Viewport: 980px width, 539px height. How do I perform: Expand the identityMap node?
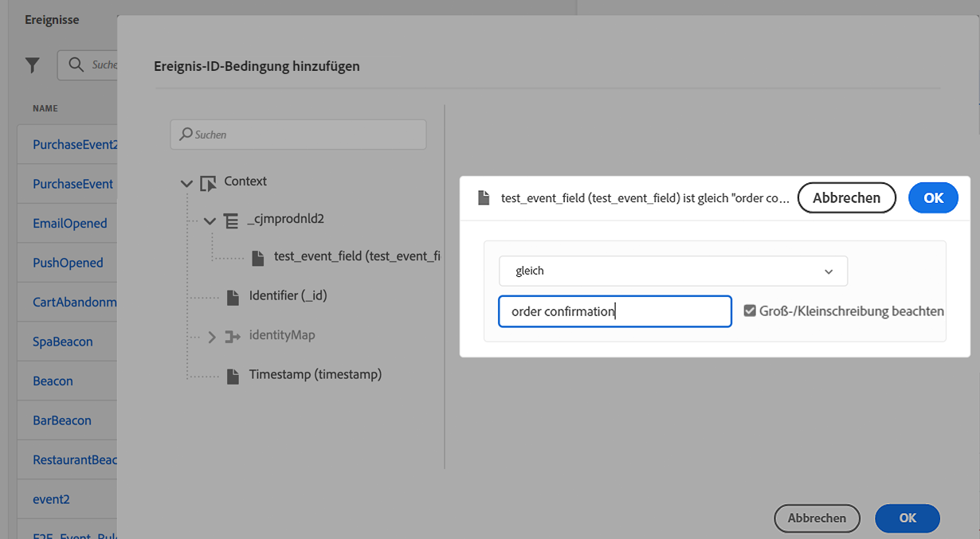click(x=212, y=337)
